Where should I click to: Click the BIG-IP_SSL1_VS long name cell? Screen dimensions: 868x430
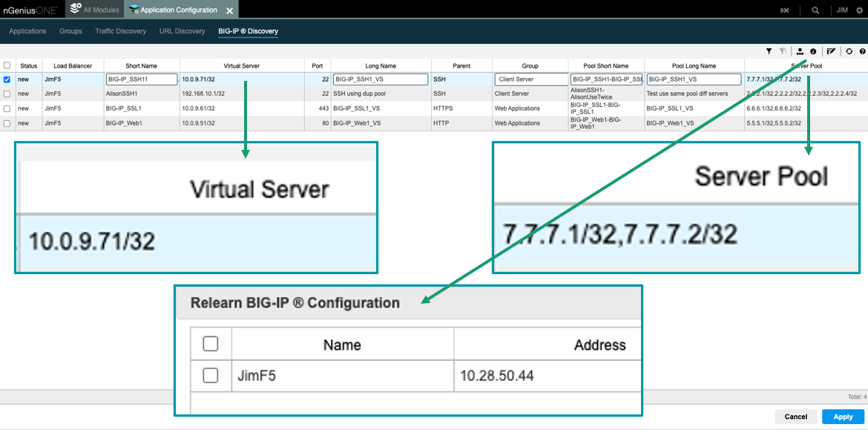(x=381, y=108)
